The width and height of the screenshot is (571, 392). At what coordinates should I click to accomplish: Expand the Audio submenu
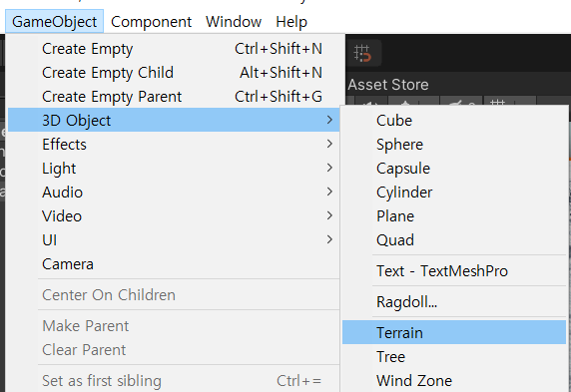click(x=174, y=193)
